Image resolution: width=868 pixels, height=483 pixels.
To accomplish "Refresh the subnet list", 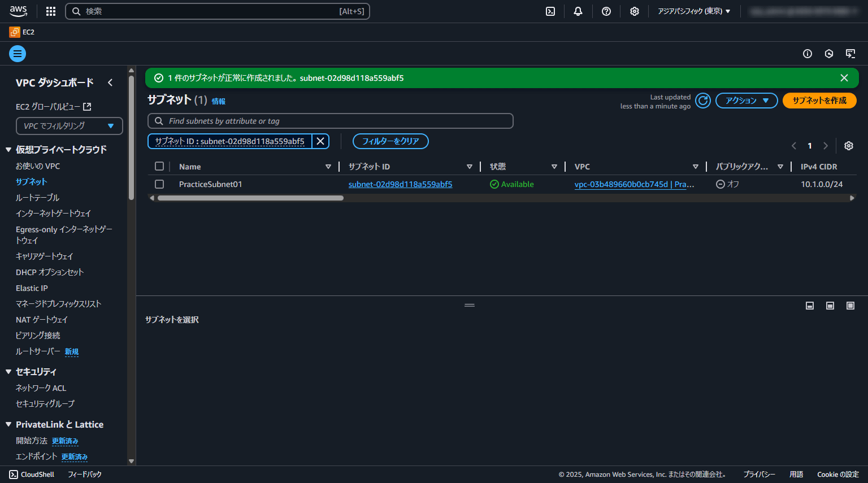I will pos(703,101).
